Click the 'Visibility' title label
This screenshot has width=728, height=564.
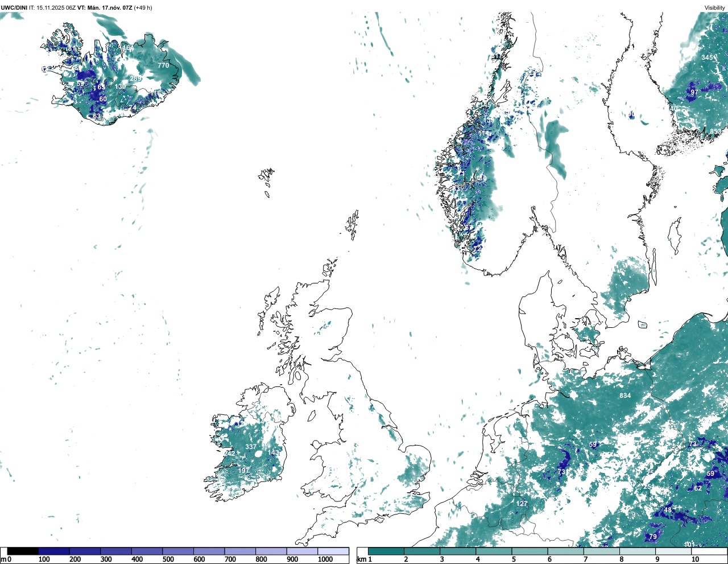[715, 8]
